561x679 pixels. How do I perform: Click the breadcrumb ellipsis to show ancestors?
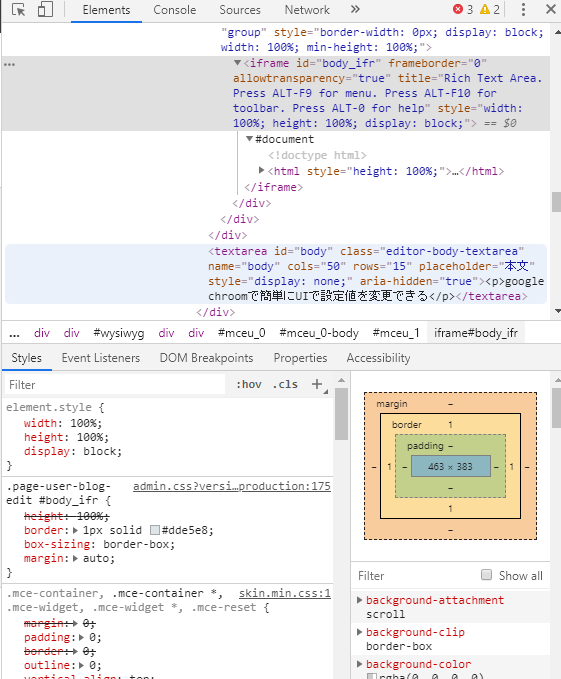tap(14, 333)
